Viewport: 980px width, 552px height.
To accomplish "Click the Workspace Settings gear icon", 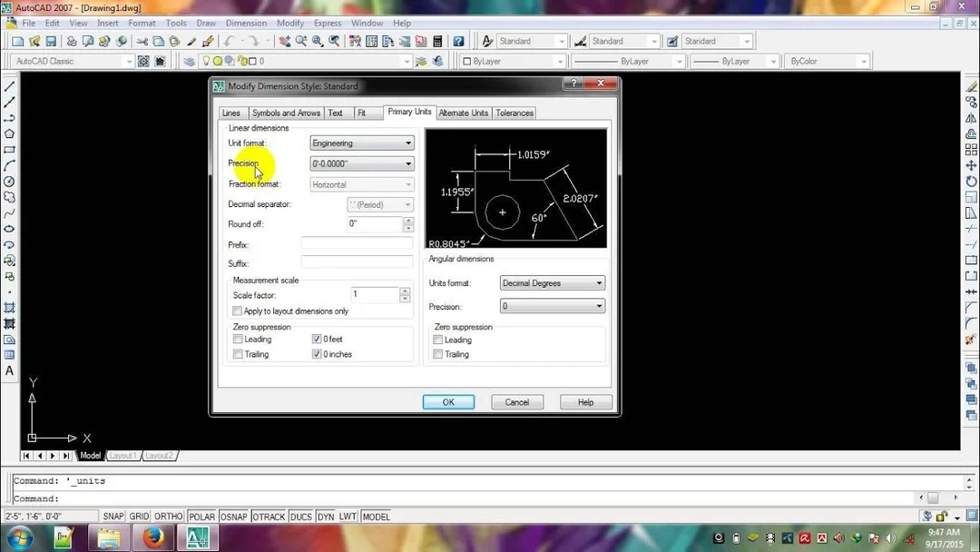I will (143, 61).
